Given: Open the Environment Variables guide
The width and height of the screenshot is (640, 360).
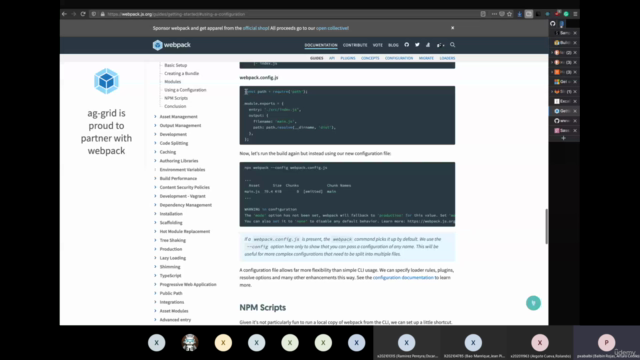Looking at the screenshot, I should pyautogui.click(x=182, y=170).
